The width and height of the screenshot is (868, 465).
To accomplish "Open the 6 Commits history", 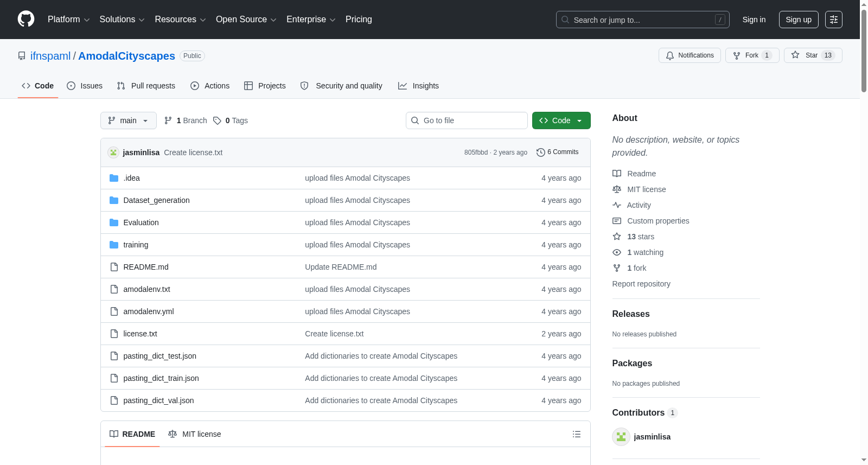I will pos(557,152).
